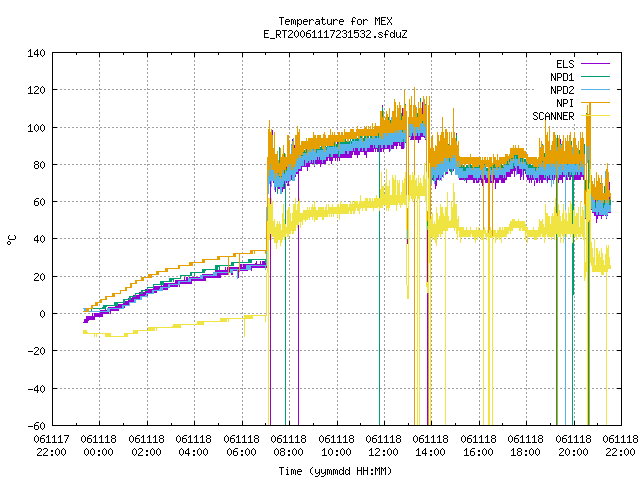
Task: Click the x-axis label '061118 02:00'
Action: 147,446
